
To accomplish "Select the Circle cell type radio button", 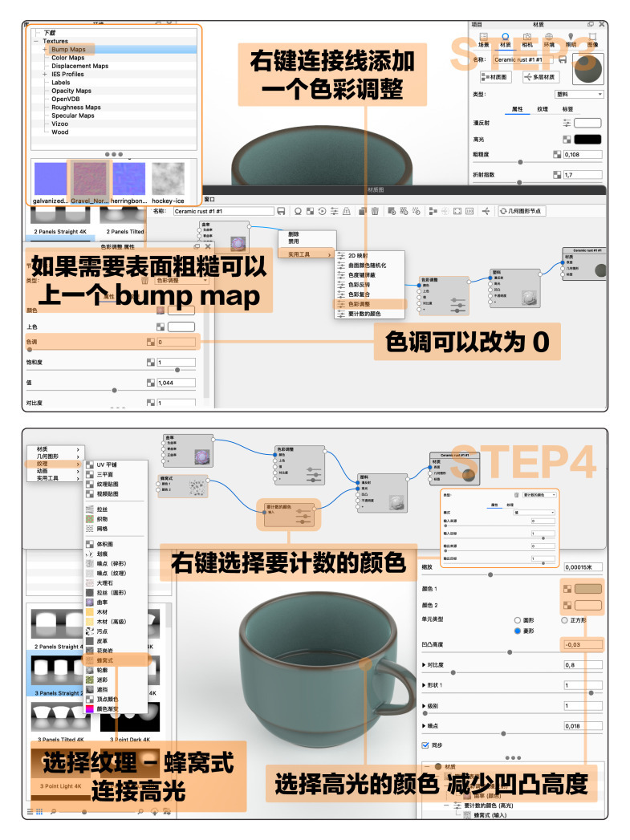I will coord(518,620).
